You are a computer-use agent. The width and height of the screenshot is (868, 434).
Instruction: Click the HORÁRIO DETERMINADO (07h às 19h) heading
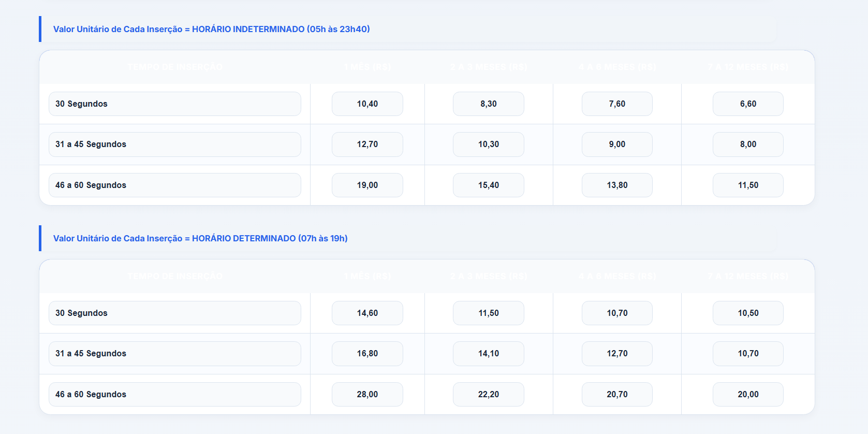coord(200,238)
